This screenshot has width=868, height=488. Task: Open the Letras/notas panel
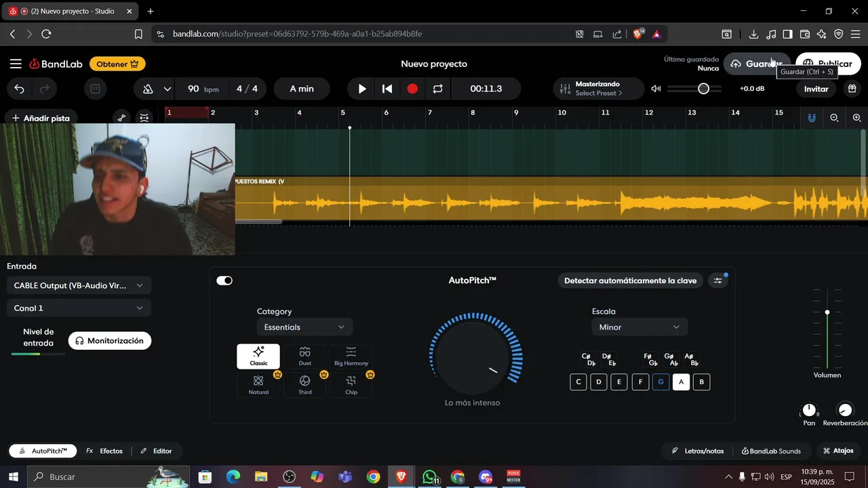coord(698,451)
